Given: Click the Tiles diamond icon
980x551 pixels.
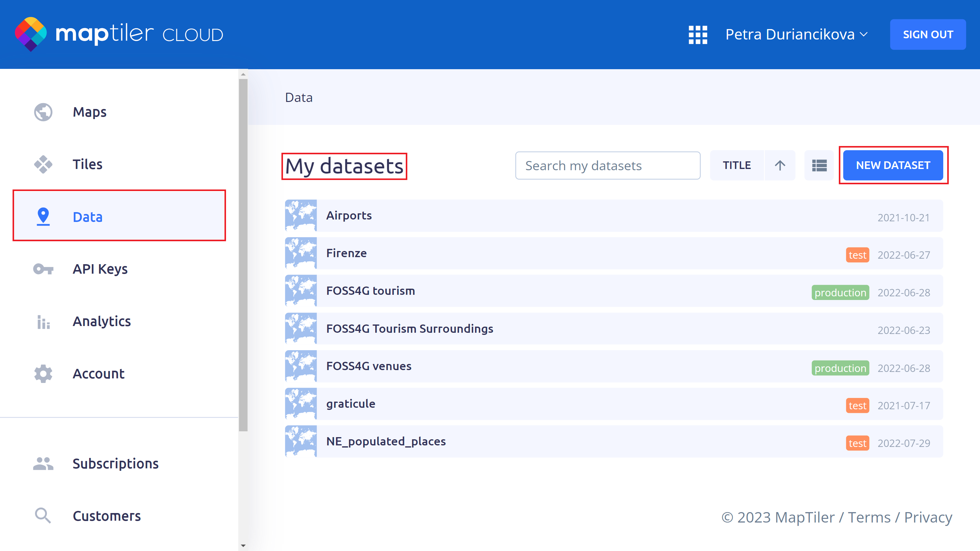Looking at the screenshot, I should [x=43, y=164].
